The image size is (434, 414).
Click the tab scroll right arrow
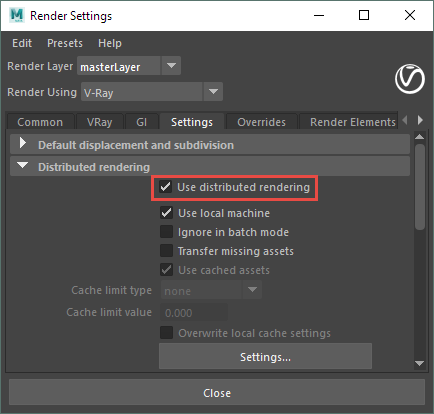(x=420, y=120)
